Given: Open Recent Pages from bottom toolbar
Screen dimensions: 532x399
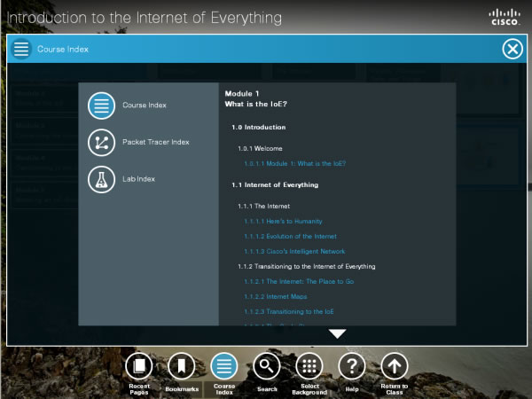Looking at the screenshot, I should 138,365.
